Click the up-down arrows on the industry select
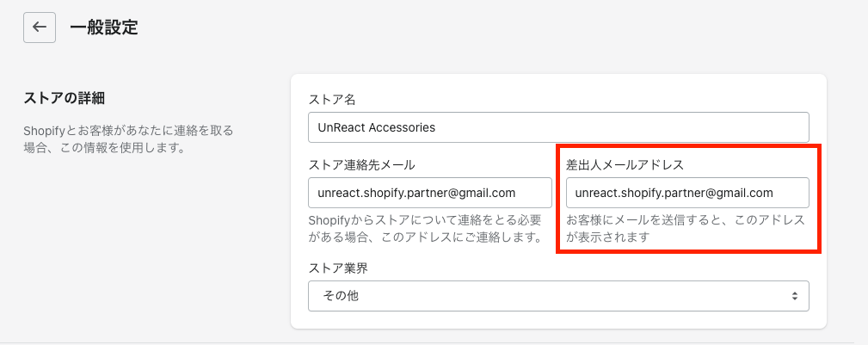 pyautogui.click(x=794, y=296)
